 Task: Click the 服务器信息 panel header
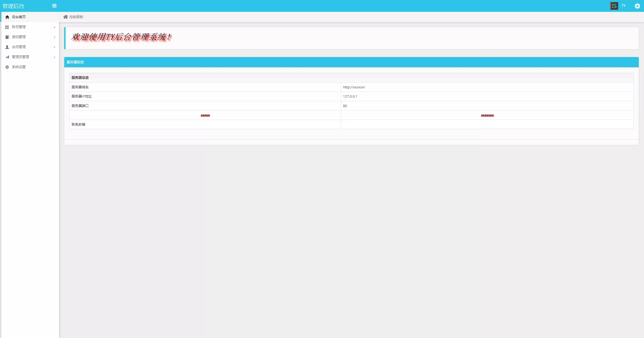(75, 62)
